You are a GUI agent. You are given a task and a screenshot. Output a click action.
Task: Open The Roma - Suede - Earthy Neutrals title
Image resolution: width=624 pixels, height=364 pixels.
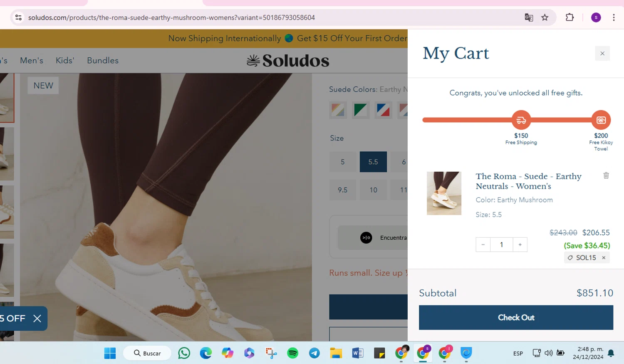pyautogui.click(x=529, y=181)
